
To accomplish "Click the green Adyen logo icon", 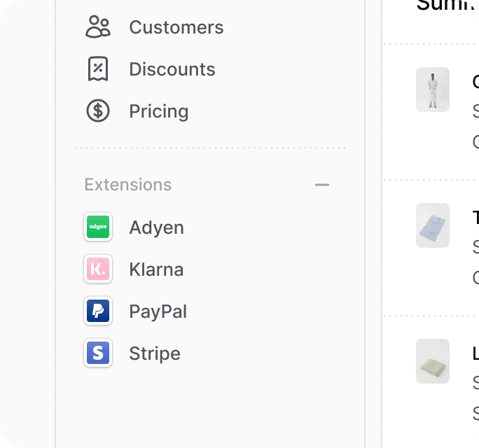I will [98, 227].
